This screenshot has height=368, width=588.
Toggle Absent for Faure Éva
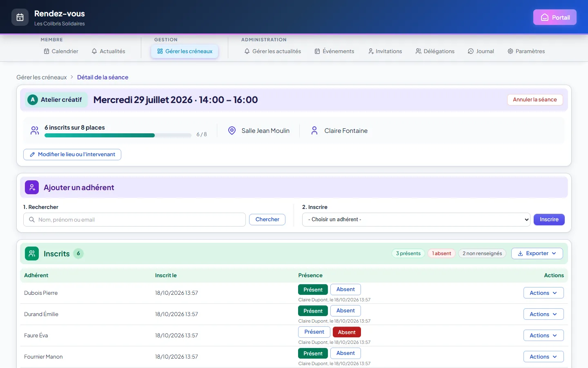347,332
